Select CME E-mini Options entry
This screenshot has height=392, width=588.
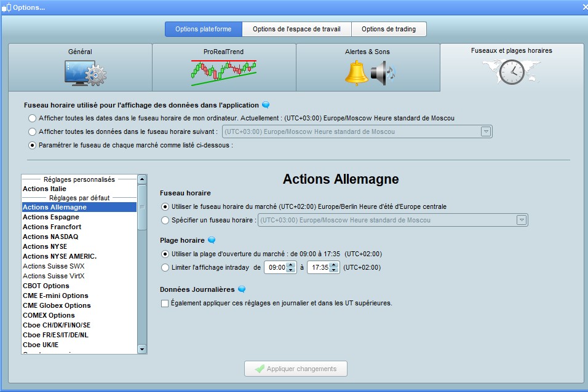(x=79, y=296)
